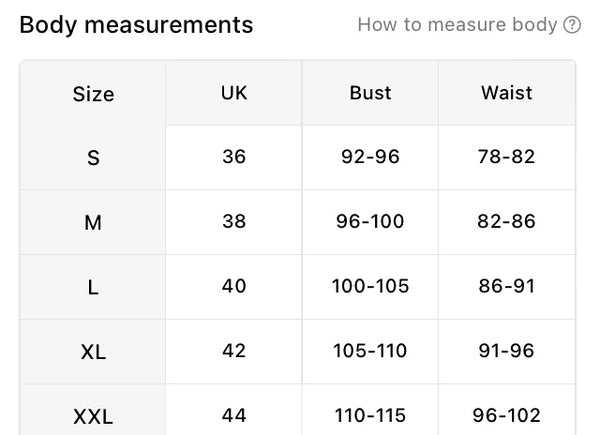Click the bust 100-105 cell
Viewport: 600px width, 435px height.
(x=370, y=287)
